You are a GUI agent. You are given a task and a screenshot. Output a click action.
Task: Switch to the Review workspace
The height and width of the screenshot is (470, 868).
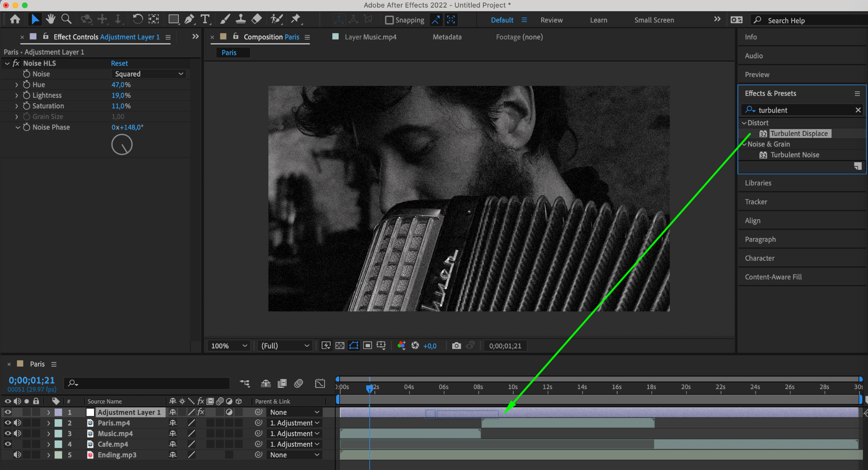tap(551, 20)
